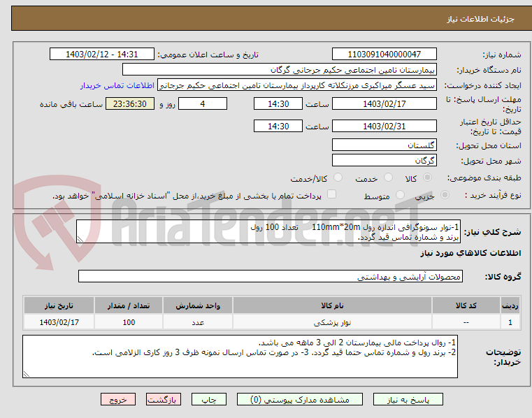The height and width of the screenshot is (418, 532).
Task: Click the نام کالا column header
Action: click(332, 305)
